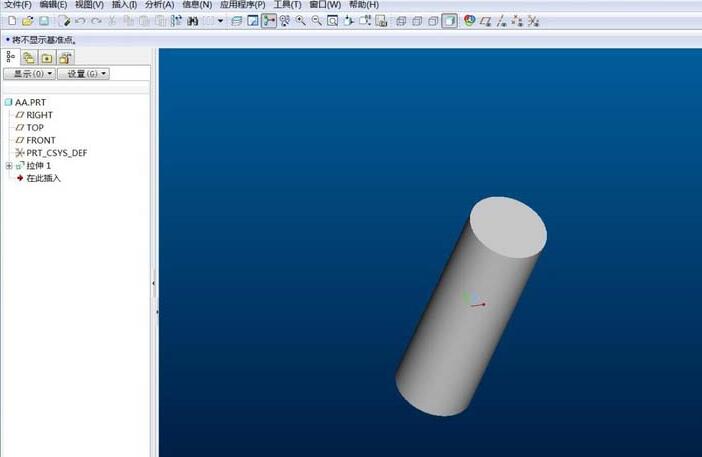Select the RIGHT datum plane
The width and height of the screenshot is (702, 457).
34,115
